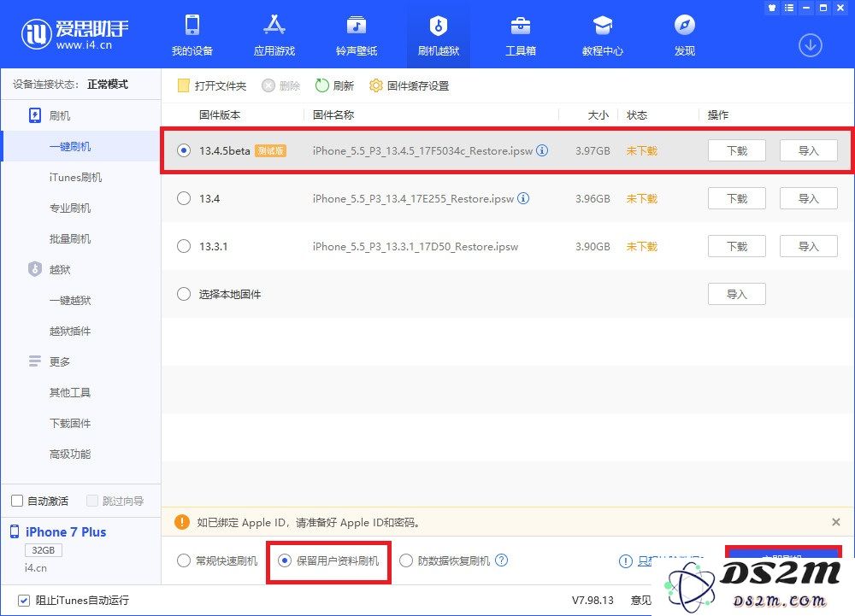Click the orange warning icon in banner
This screenshot has height=616, width=855.
(x=181, y=522)
